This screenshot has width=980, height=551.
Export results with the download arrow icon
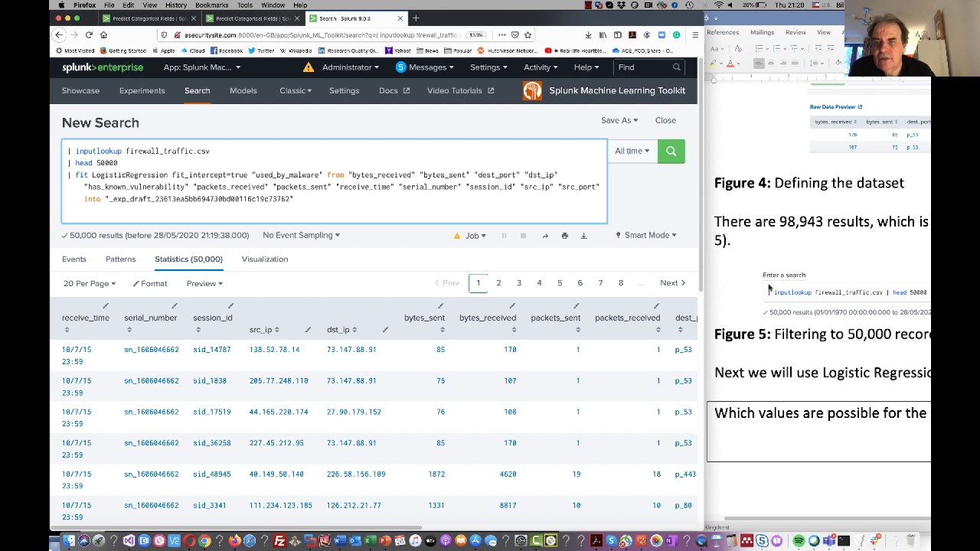(x=583, y=236)
